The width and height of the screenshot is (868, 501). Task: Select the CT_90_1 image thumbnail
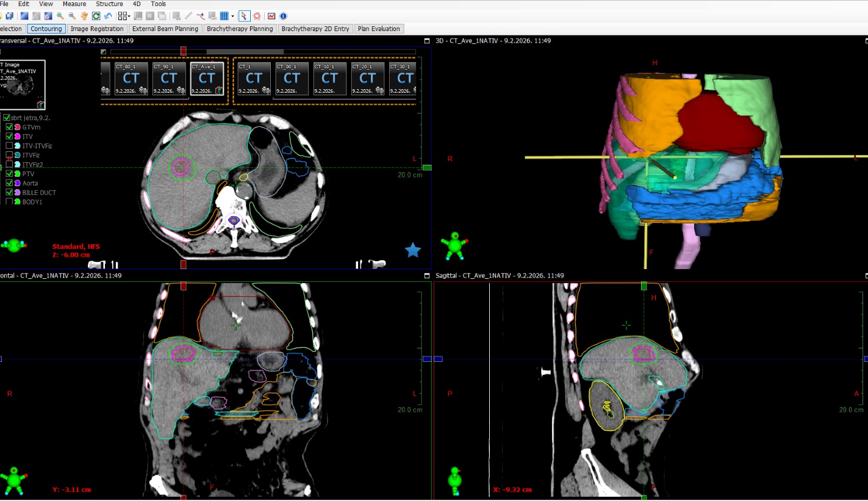point(169,79)
